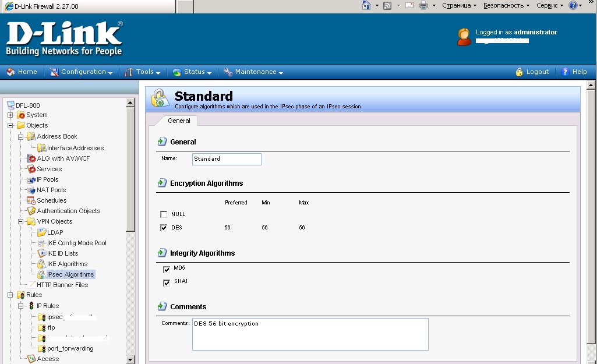Select DFL-800 root device icon
The height and width of the screenshot is (364, 597).
(10, 105)
